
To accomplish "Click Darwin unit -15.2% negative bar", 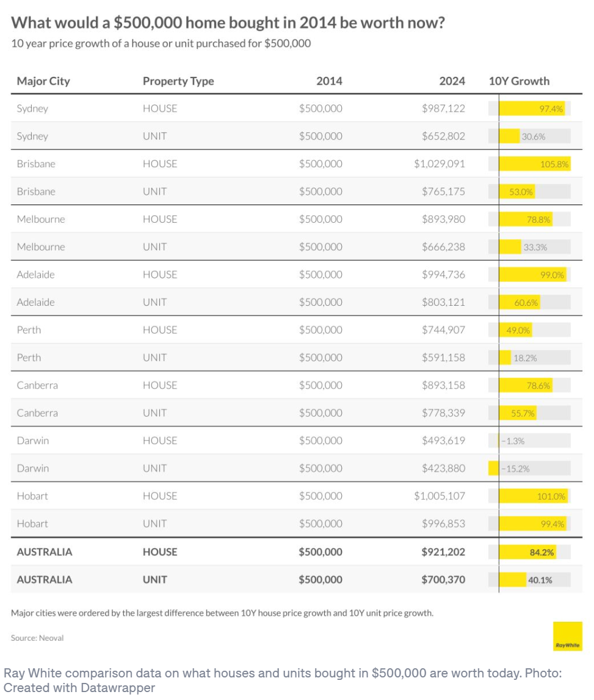I will pyautogui.click(x=493, y=468).
